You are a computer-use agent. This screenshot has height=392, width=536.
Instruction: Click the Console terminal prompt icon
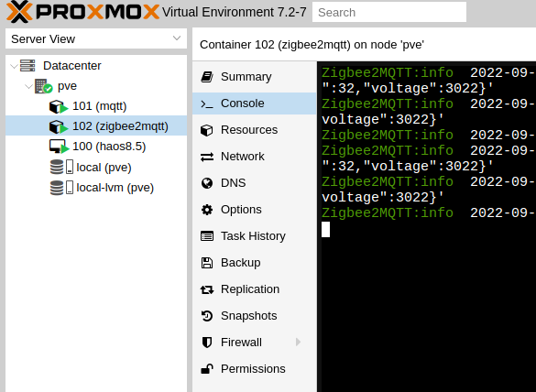207,103
